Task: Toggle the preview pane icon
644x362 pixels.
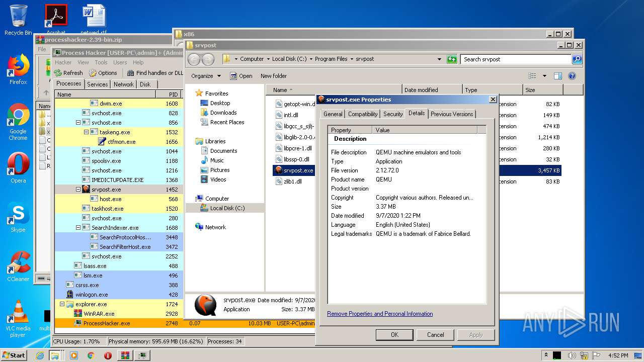Action: (x=557, y=76)
